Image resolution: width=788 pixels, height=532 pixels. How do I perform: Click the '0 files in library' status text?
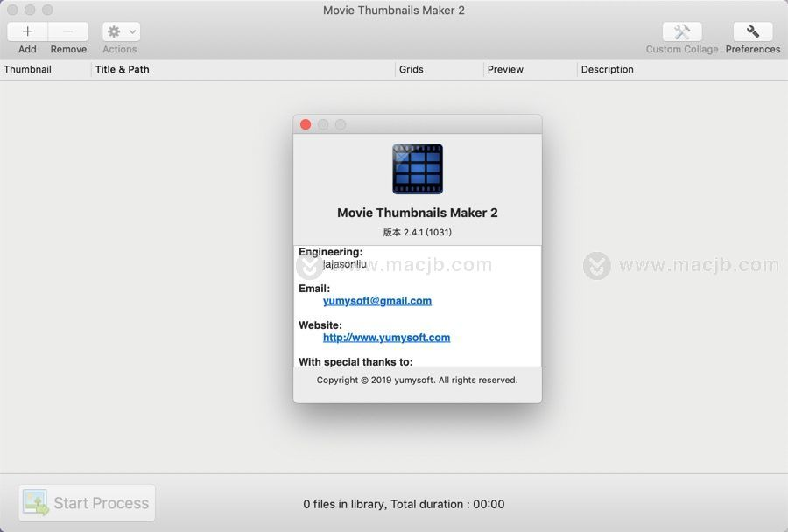pos(404,504)
